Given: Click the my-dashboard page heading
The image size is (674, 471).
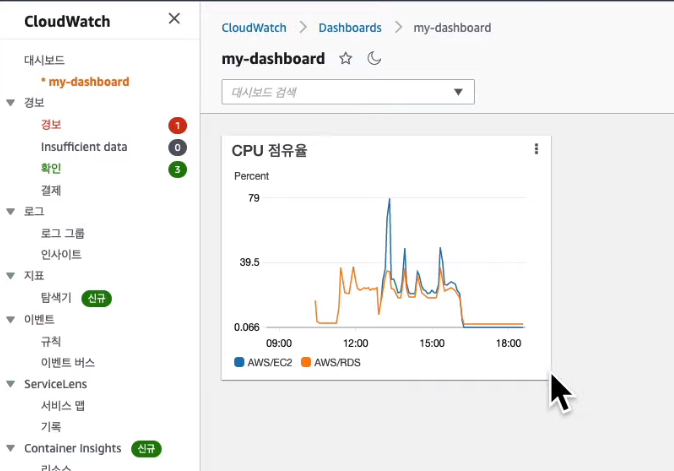Looking at the screenshot, I should 273,58.
